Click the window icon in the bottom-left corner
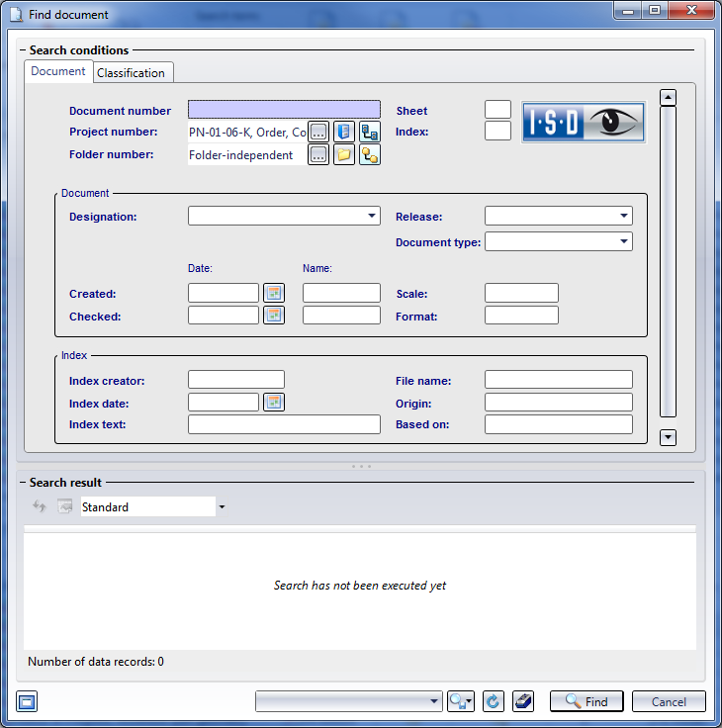Image resolution: width=722 pixels, height=728 pixels. 27,702
